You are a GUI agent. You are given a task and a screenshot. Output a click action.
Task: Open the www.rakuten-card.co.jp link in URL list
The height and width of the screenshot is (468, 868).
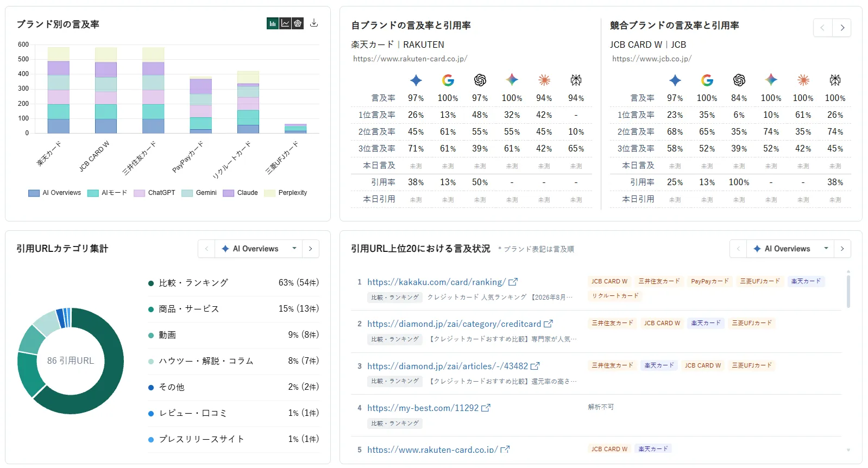[432, 450]
